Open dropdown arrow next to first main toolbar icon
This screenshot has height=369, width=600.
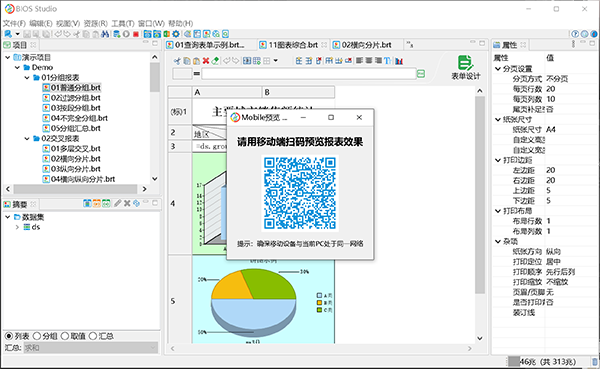pos(17,34)
